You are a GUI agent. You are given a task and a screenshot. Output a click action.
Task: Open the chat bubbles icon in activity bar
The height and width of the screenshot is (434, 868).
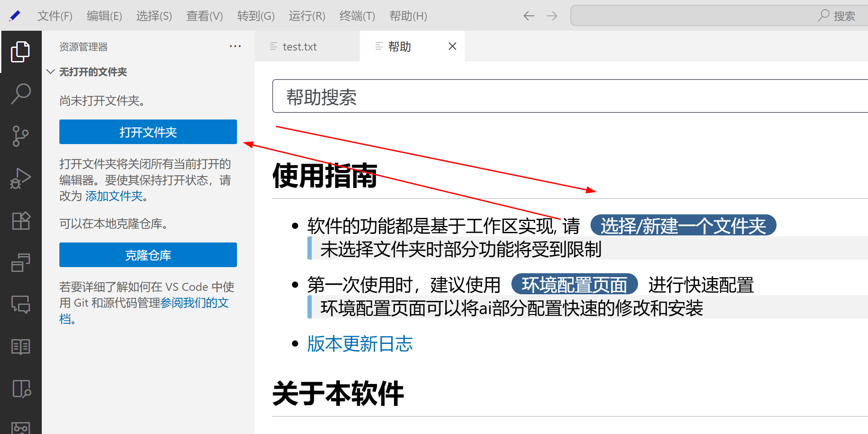(x=20, y=304)
